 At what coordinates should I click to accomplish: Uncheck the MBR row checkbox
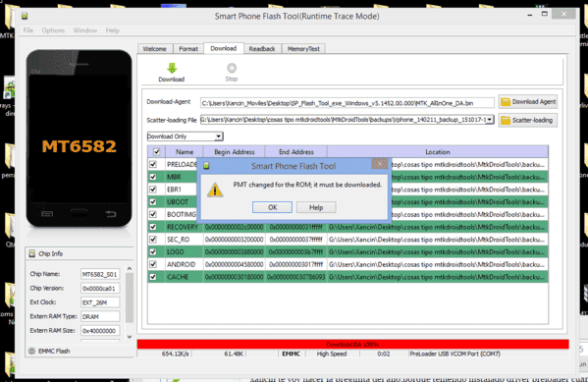click(153, 177)
